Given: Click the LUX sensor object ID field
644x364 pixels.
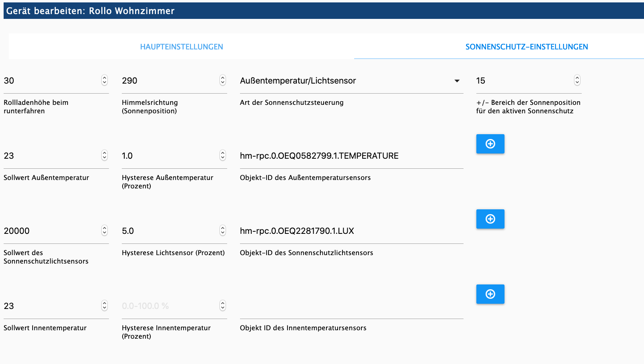Looking at the screenshot, I should point(351,231).
